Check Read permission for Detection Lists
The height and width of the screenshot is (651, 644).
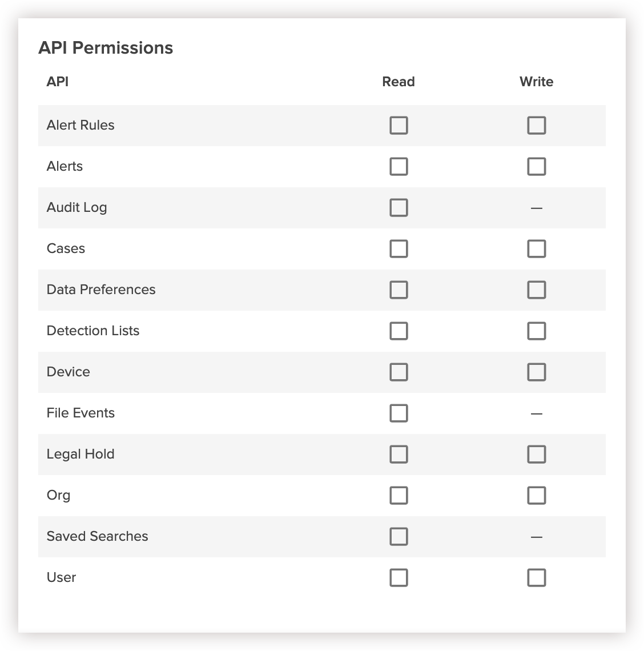click(399, 331)
